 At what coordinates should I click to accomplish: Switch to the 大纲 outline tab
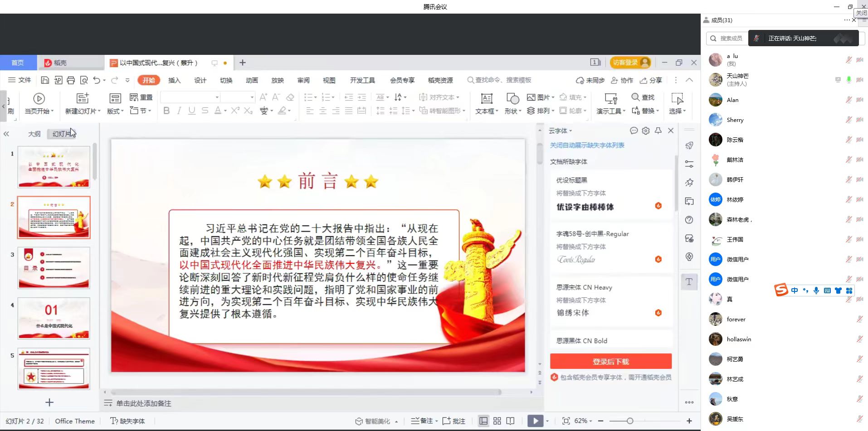click(34, 134)
